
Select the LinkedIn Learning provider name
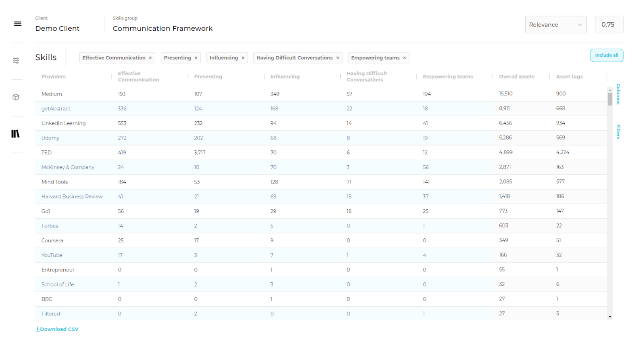pyautogui.click(x=63, y=123)
